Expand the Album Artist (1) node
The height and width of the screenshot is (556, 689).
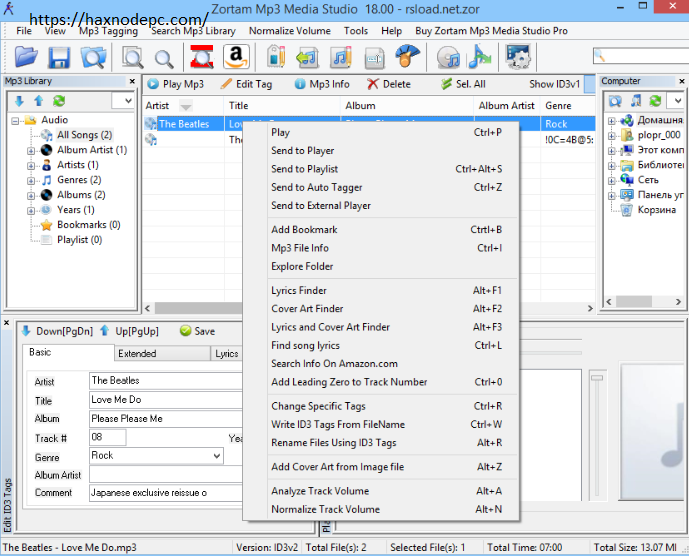[x=31, y=151]
